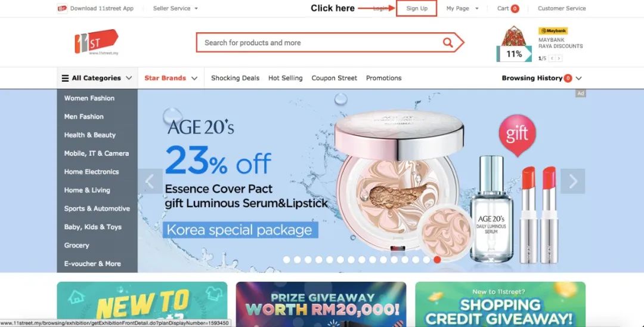Go to previous banner slide arrow
644x327 pixels.
tap(150, 181)
